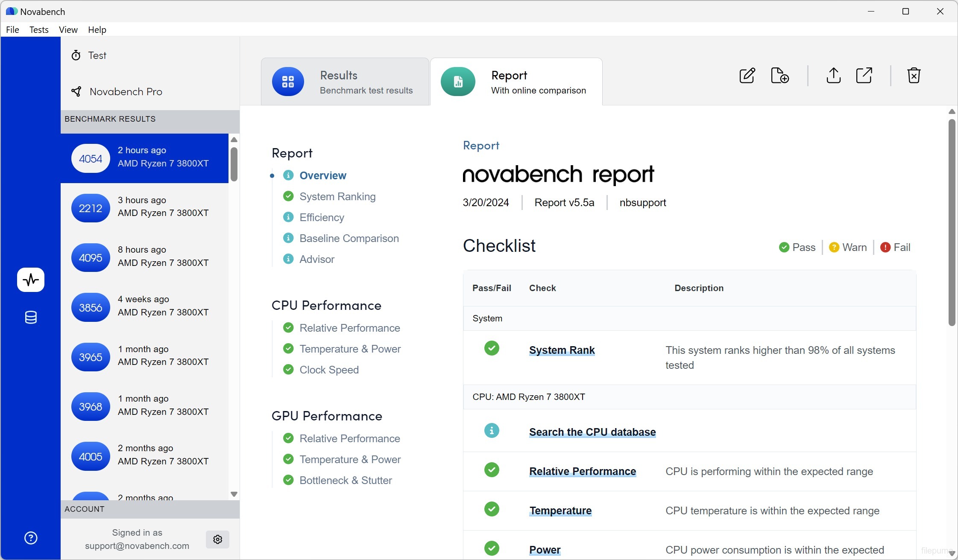The image size is (958, 560).
Task: Click the pulse activity icon in the sidebar
Action: pos(31,280)
